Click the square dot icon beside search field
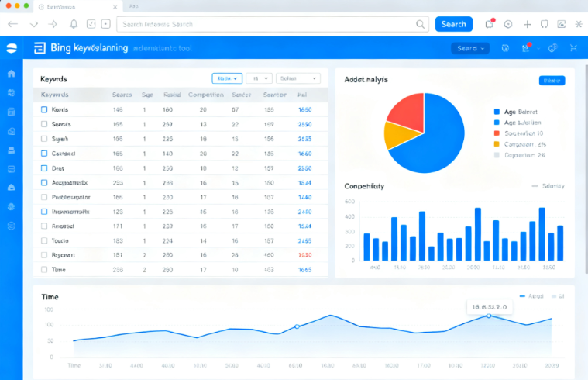 pos(106,24)
